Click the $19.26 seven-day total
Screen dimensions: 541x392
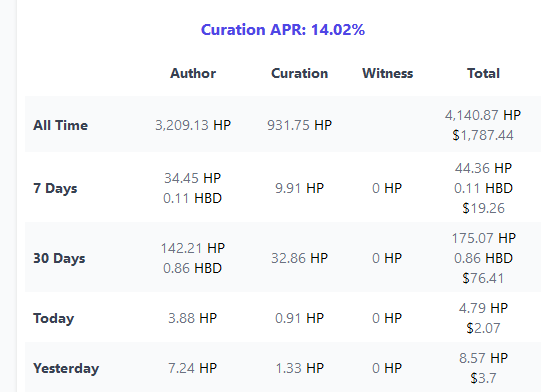[x=483, y=208]
